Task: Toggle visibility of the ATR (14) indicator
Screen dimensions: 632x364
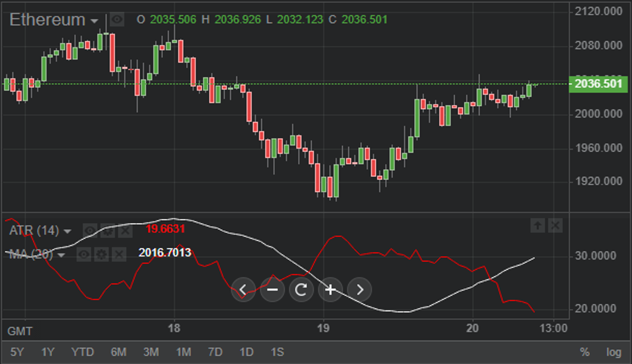Action: pos(90,231)
